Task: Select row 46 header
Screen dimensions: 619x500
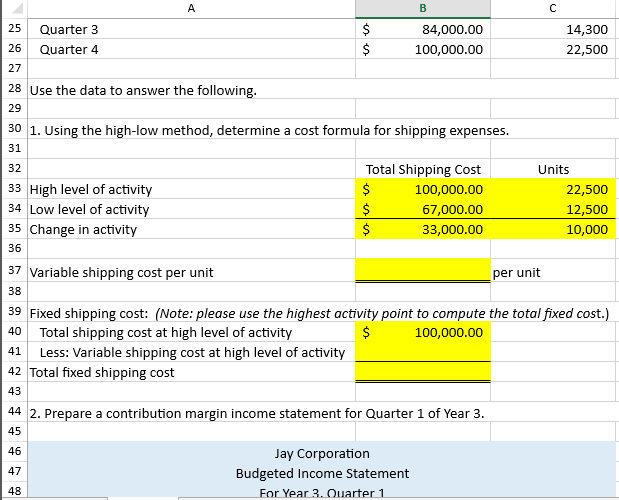Action: coord(15,451)
